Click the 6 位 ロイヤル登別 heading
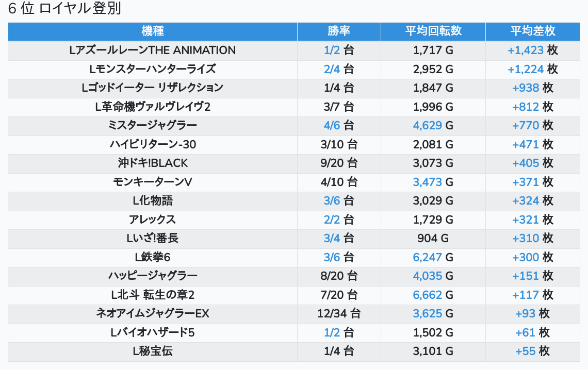Image resolution: width=588 pixels, height=370 pixels. click(x=64, y=9)
